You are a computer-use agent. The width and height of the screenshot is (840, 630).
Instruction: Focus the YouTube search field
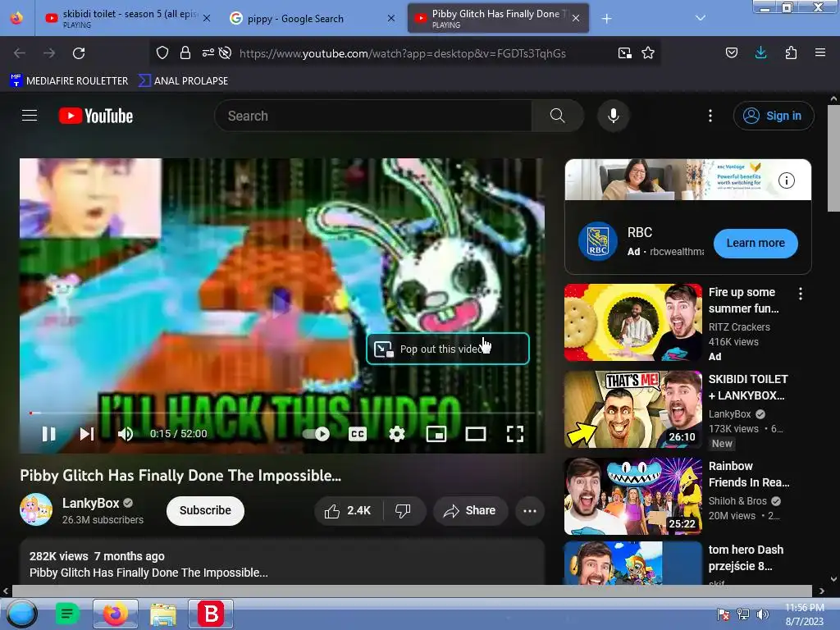[x=373, y=116]
